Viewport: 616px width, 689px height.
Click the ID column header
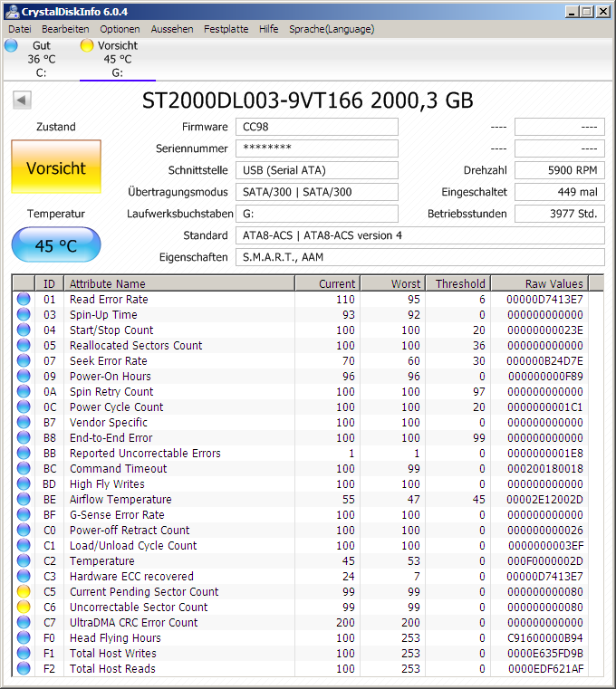(x=49, y=283)
